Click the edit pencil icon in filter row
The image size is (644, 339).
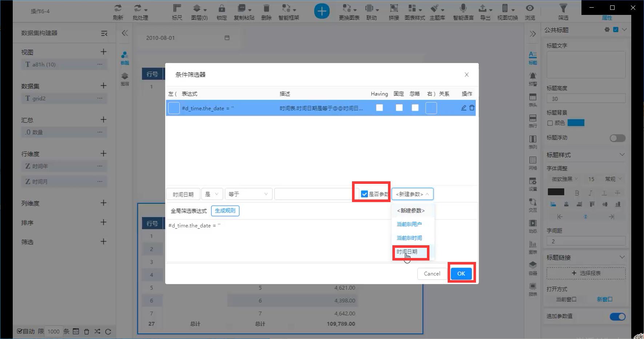[464, 108]
